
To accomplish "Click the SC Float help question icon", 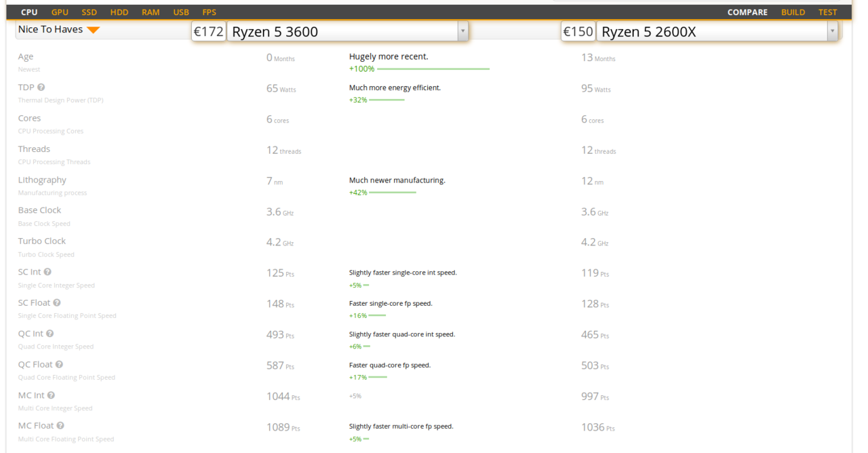I will coord(57,303).
